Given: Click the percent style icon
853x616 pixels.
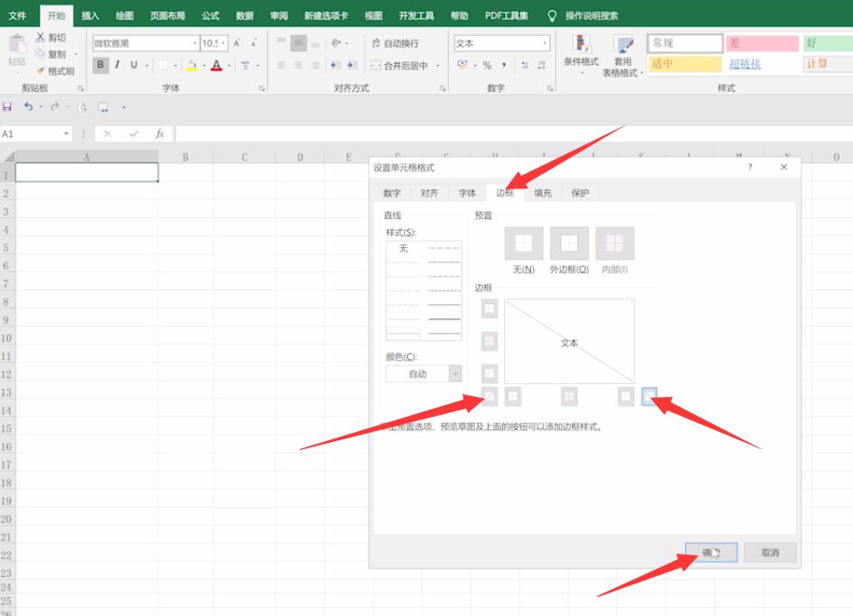Looking at the screenshot, I should (x=487, y=65).
